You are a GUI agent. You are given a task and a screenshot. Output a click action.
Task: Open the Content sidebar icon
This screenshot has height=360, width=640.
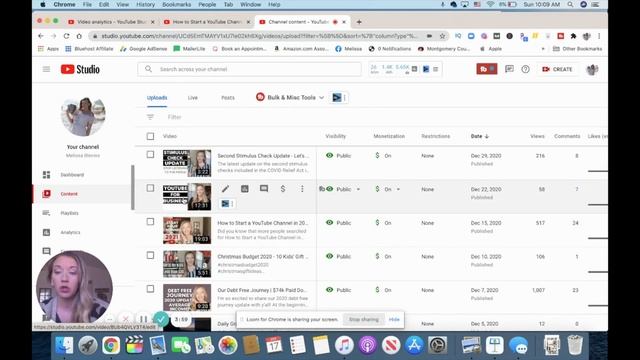47,194
